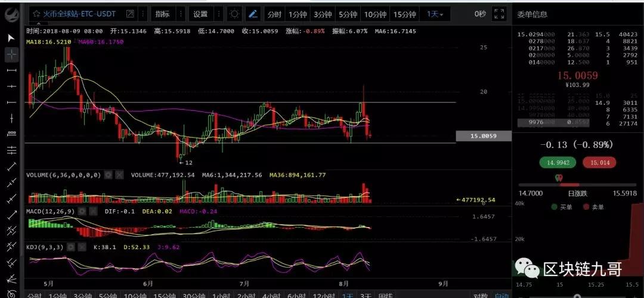This screenshot has width=644, height=298.
Task: Click the -0.13 (-0.89%) change readout
Action: (577, 144)
